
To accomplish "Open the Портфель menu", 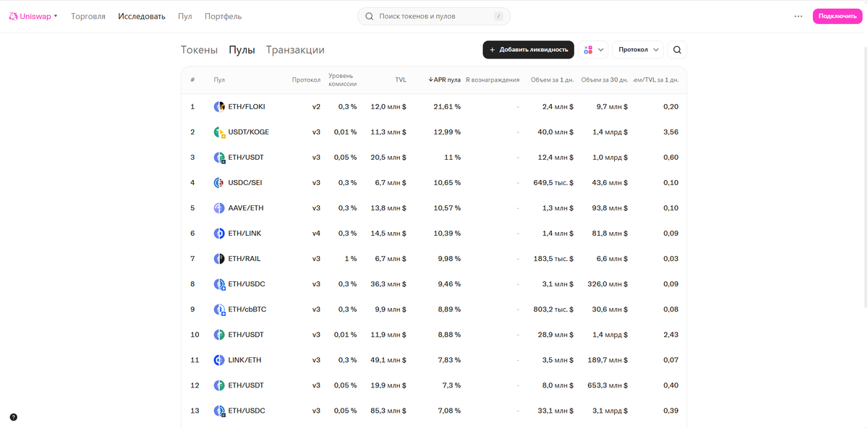I will [x=223, y=16].
